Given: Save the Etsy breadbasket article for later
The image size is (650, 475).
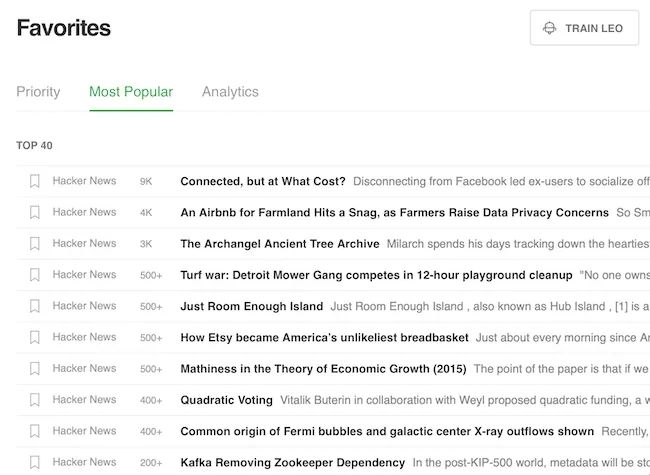Looking at the screenshot, I should click(x=34, y=337).
